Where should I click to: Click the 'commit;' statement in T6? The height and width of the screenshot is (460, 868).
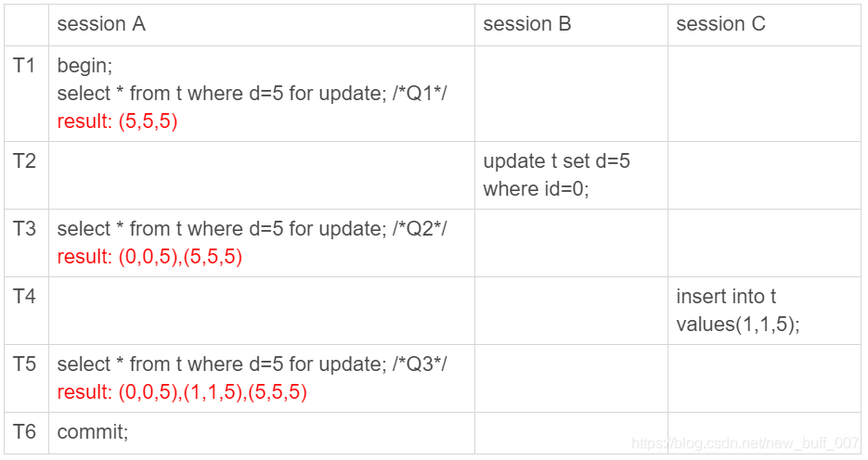93,432
